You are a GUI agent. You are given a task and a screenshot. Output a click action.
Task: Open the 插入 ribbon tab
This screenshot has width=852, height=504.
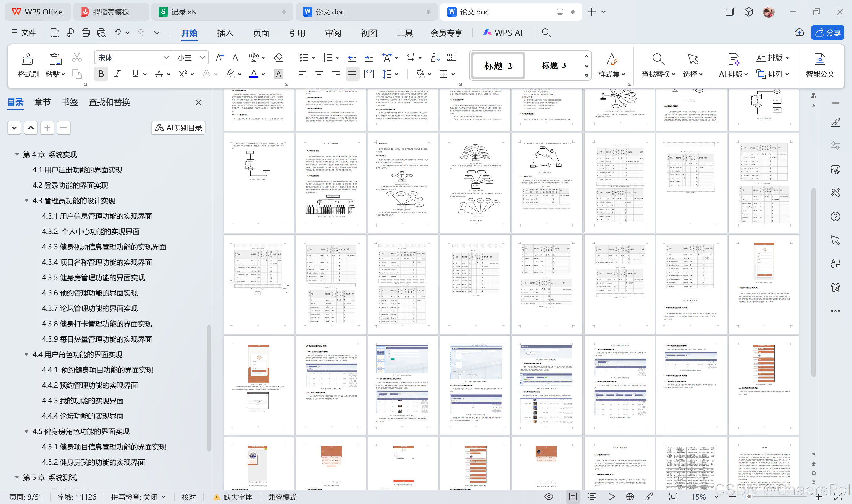(225, 33)
